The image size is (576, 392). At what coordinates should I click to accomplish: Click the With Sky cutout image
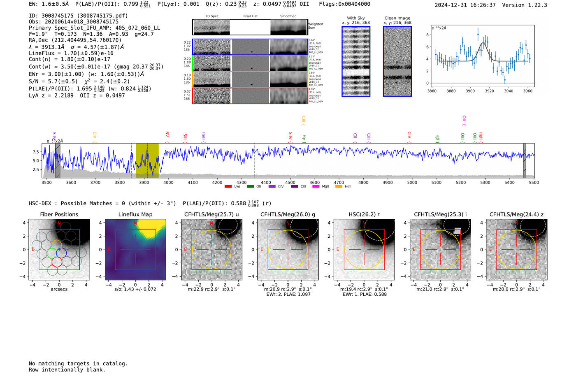[356, 61]
